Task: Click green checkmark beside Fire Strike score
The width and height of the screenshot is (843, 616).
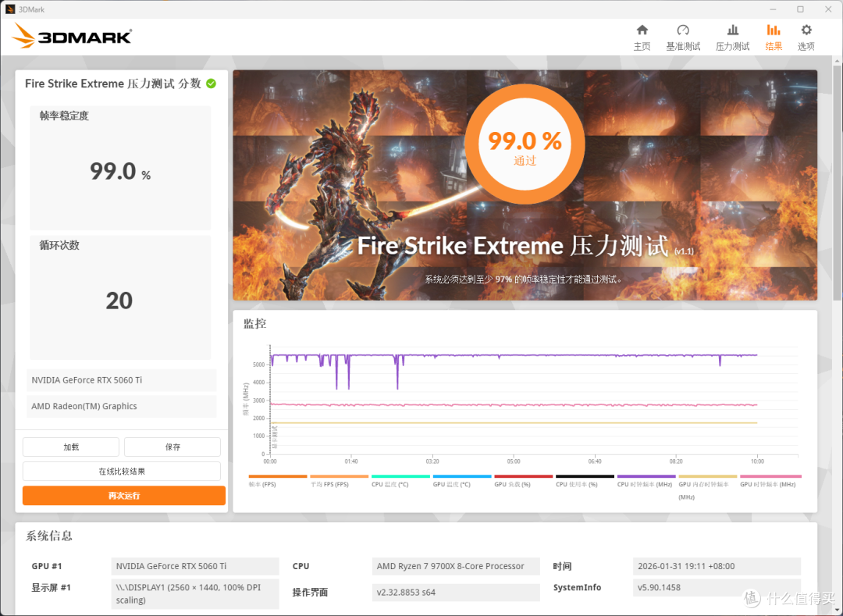Action: click(x=212, y=84)
